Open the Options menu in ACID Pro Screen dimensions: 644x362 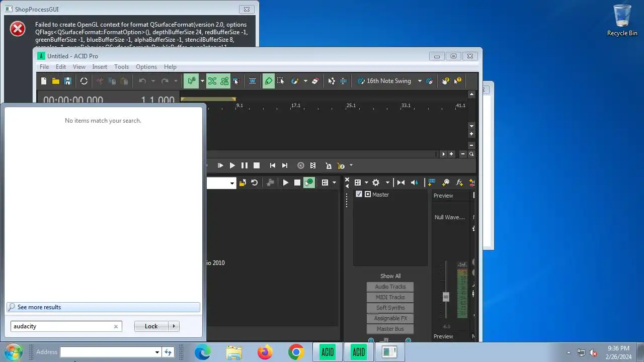(x=146, y=67)
